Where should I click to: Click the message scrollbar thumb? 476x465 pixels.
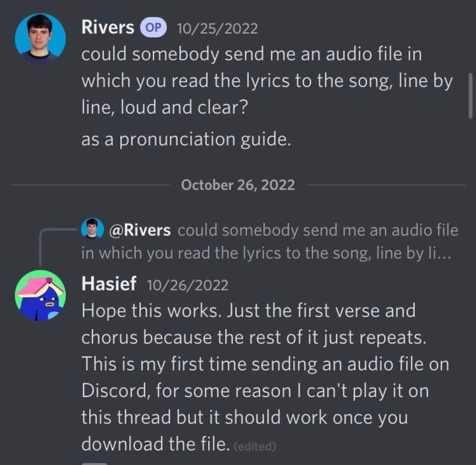click(x=470, y=95)
